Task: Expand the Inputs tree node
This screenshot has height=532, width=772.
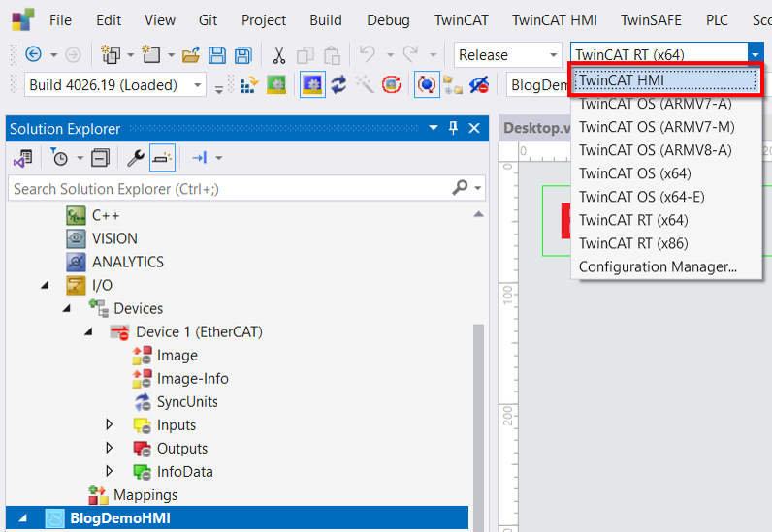Action: click(110, 424)
